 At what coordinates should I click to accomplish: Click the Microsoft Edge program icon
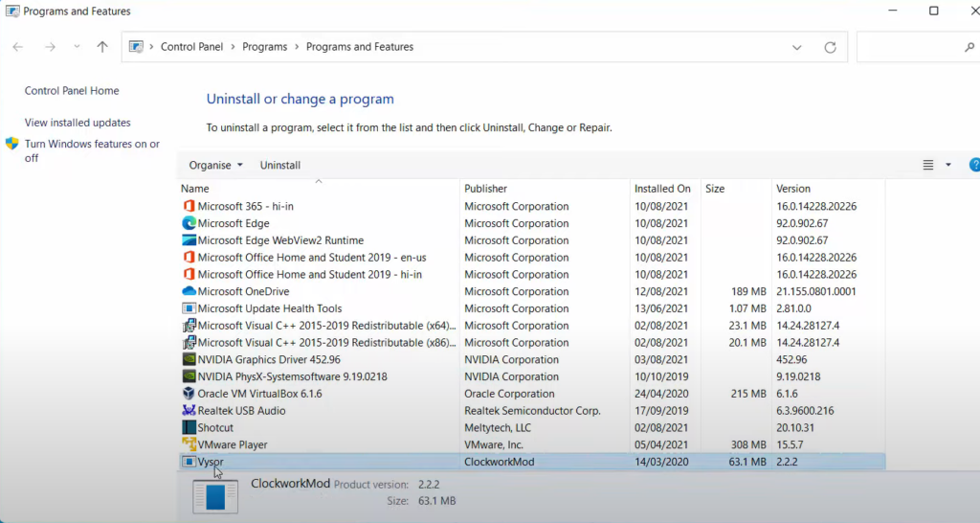189,223
